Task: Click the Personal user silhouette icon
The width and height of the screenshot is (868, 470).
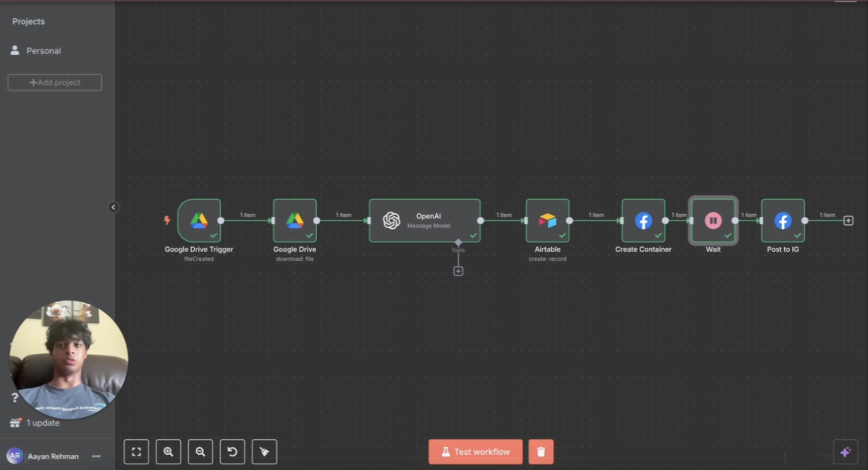Action: pos(15,50)
